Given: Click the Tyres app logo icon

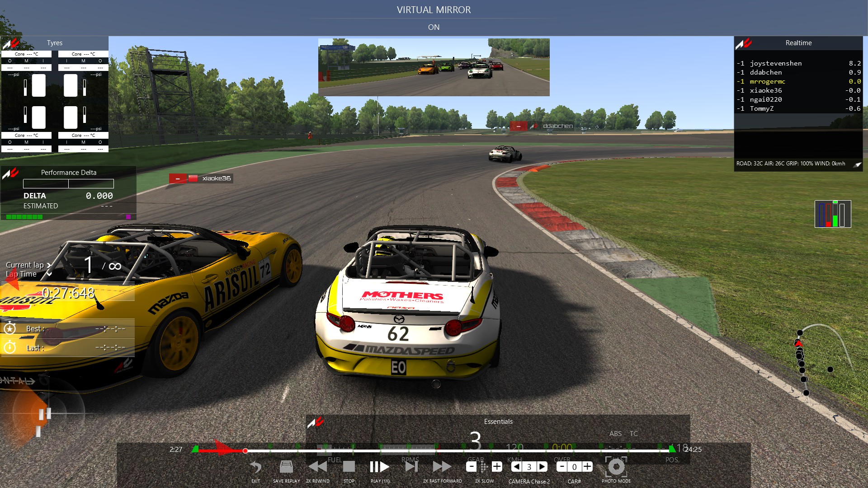Looking at the screenshot, I should coord(10,43).
